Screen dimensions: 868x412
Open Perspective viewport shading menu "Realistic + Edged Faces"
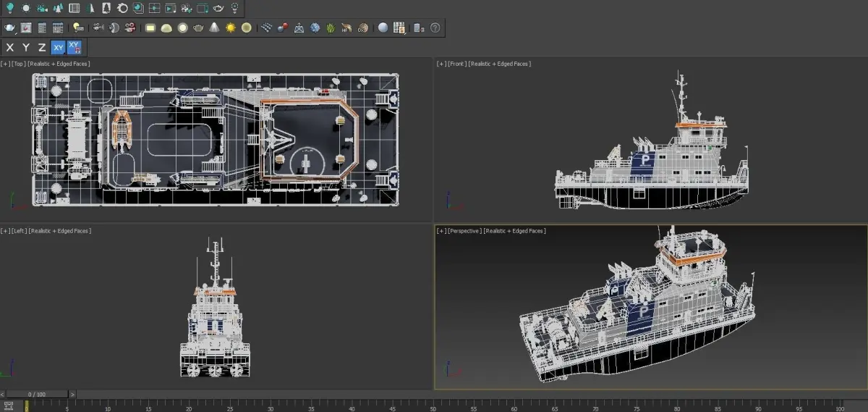pos(514,231)
